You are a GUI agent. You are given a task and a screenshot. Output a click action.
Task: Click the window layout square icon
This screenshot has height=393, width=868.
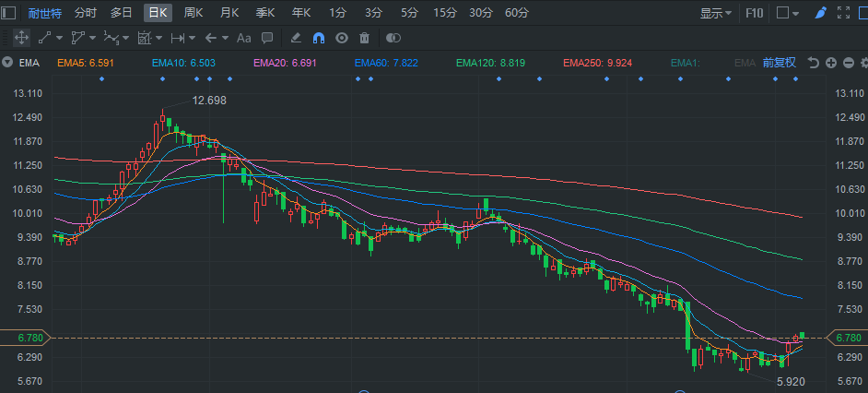coord(782,13)
